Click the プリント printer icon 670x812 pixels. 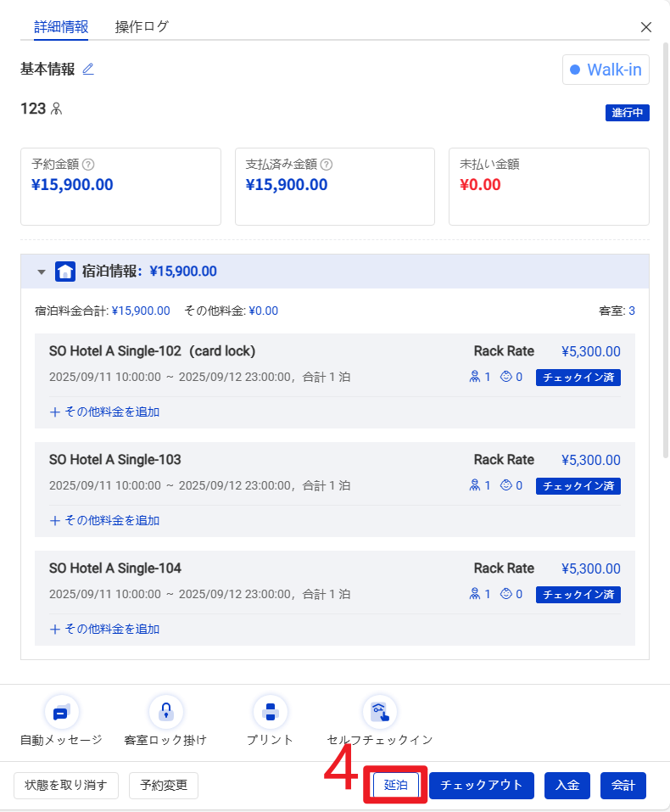click(271, 713)
